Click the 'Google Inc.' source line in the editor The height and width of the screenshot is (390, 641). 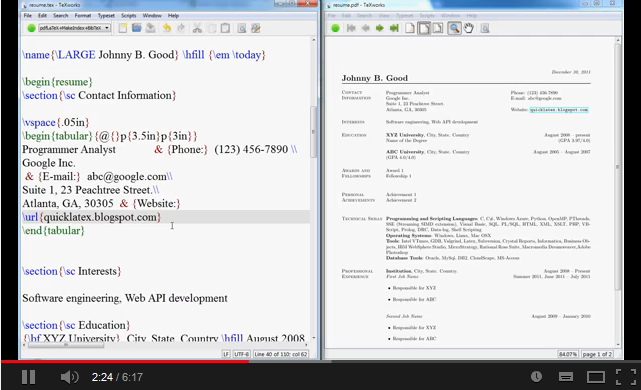click(49, 163)
